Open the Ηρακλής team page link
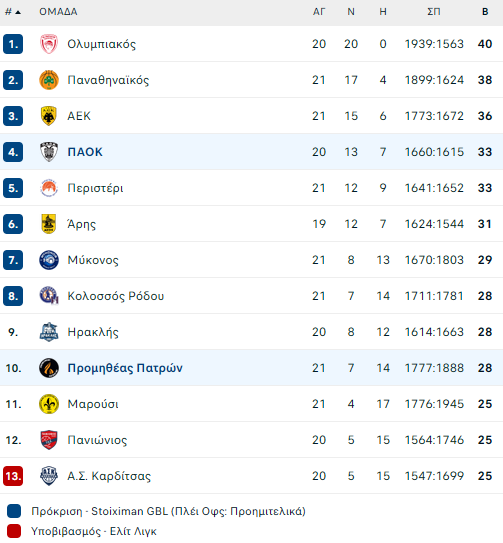The height and width of the screenshot is (543, 503). tap(93, 332)
